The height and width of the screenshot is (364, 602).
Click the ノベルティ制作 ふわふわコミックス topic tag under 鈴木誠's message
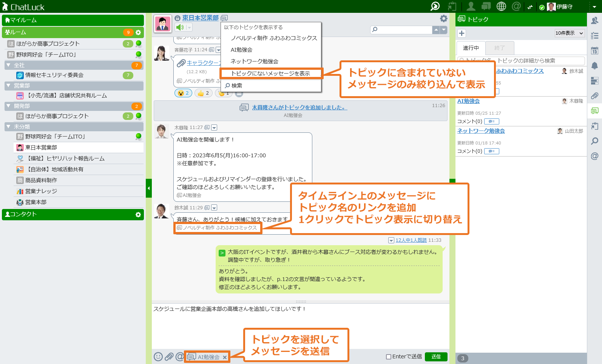click(217, 228)
